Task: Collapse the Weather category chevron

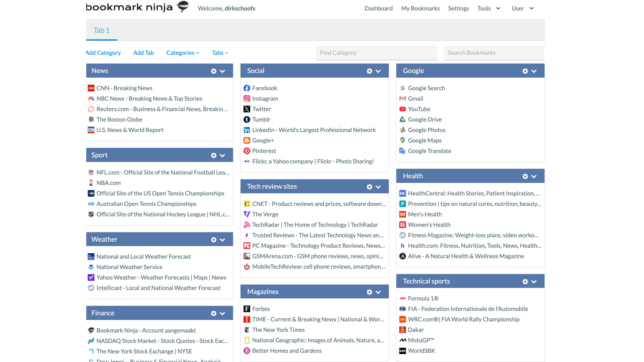Action: (x=222, y=240)
